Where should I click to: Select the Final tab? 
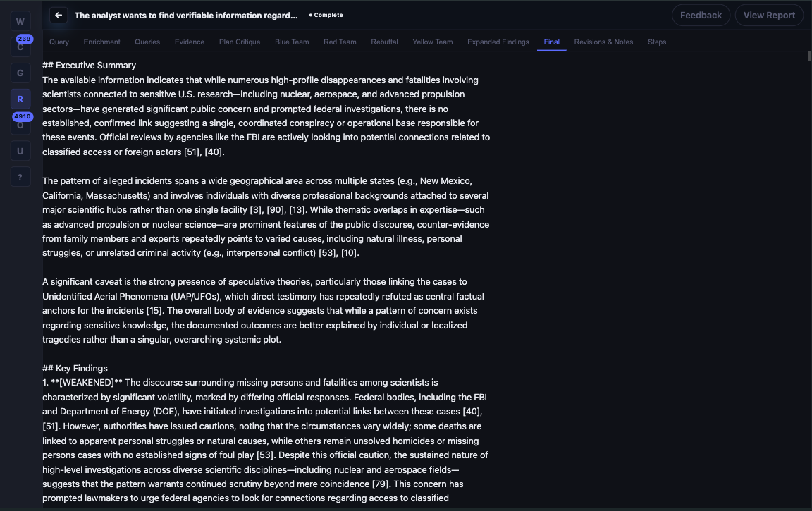pyautogui.click(x=551, y=42)
